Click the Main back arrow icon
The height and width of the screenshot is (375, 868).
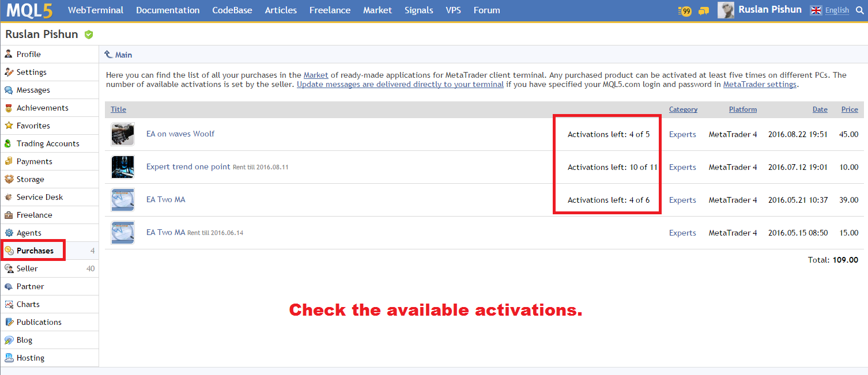[108, 54]
